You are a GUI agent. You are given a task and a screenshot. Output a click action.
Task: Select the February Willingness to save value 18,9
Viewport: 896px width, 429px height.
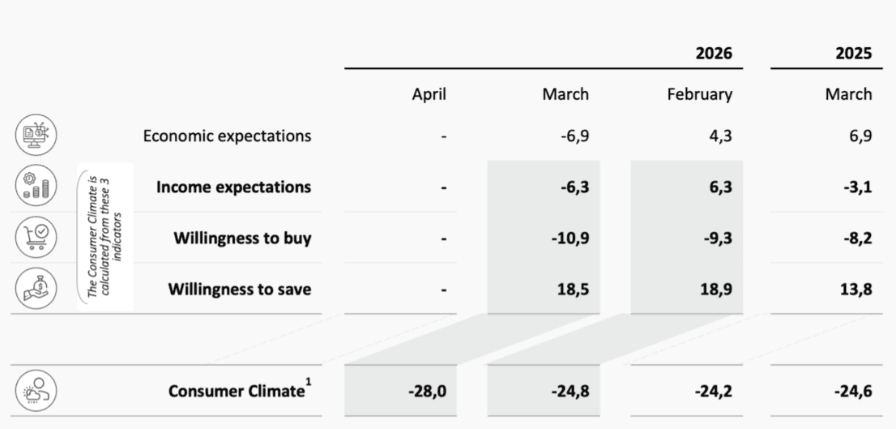click(x=714, y=290)
